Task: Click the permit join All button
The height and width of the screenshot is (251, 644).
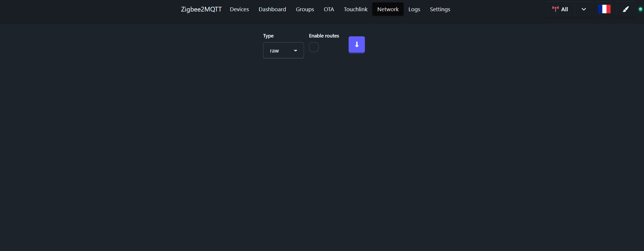Action: click(x=560, y=9)
